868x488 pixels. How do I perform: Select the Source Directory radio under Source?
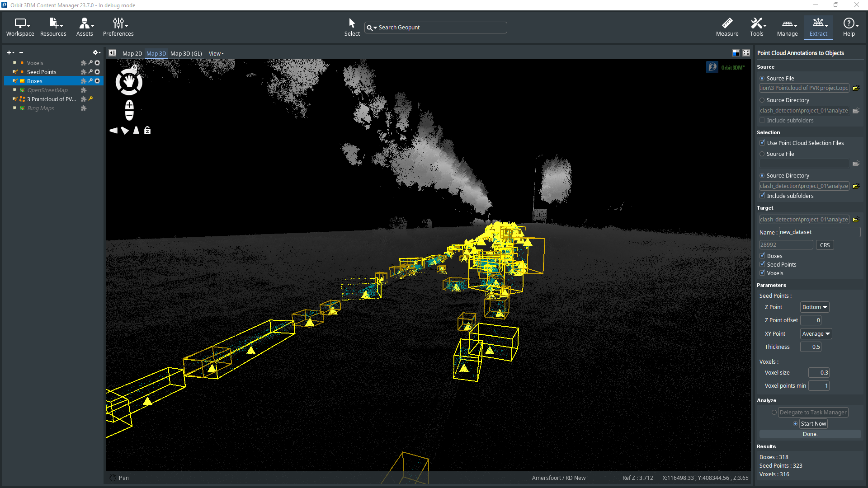[762, 100]
